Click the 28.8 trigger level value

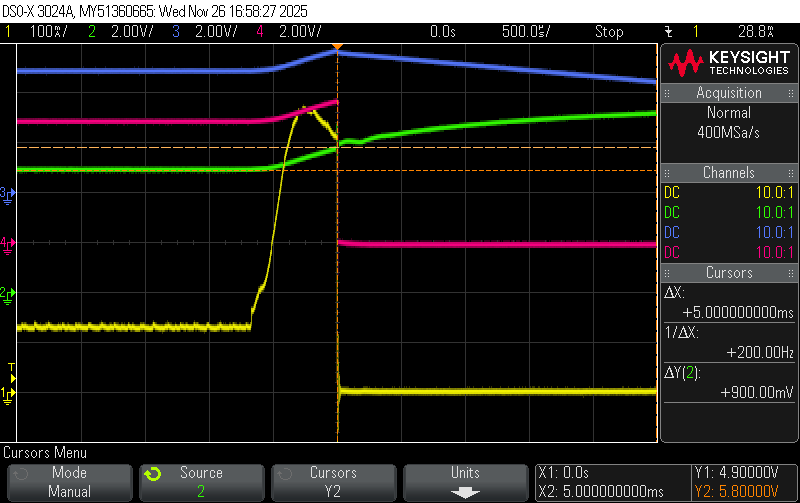click(x=756, y=32)
